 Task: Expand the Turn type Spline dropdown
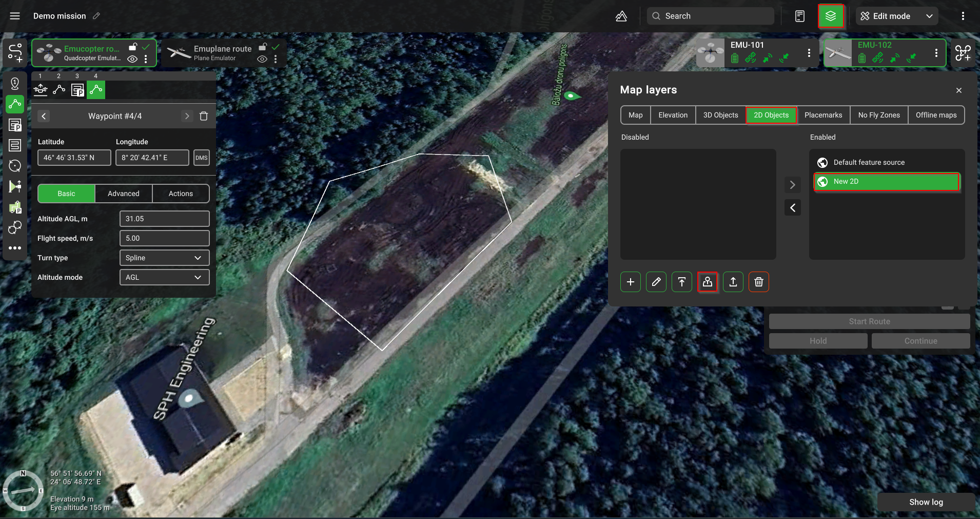point(164,258)
